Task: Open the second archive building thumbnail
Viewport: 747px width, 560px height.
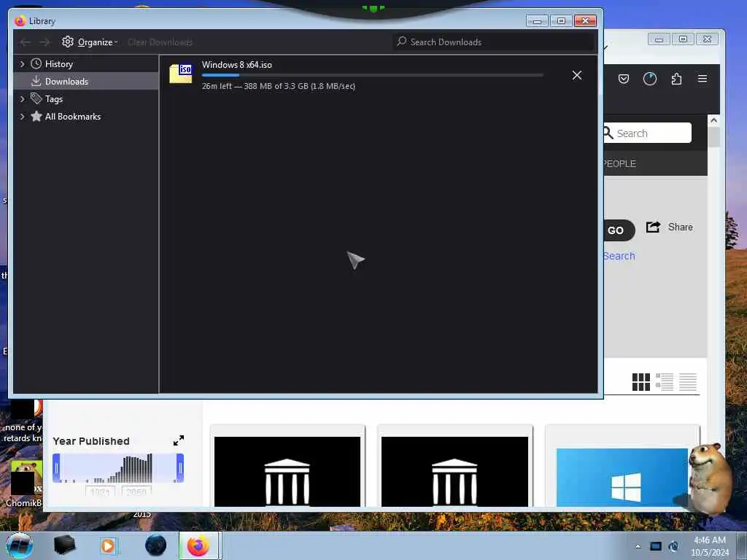Action: [x=454, y=472]
